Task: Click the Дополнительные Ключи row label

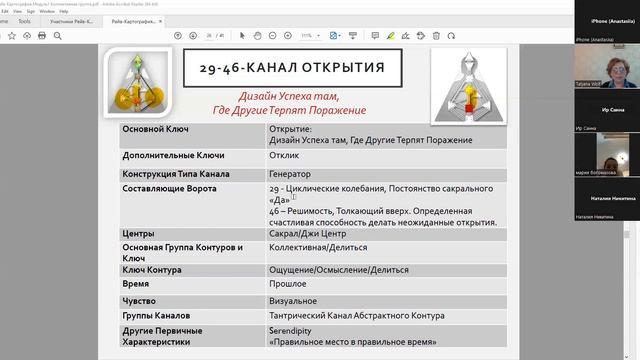Action: (173, 156)
